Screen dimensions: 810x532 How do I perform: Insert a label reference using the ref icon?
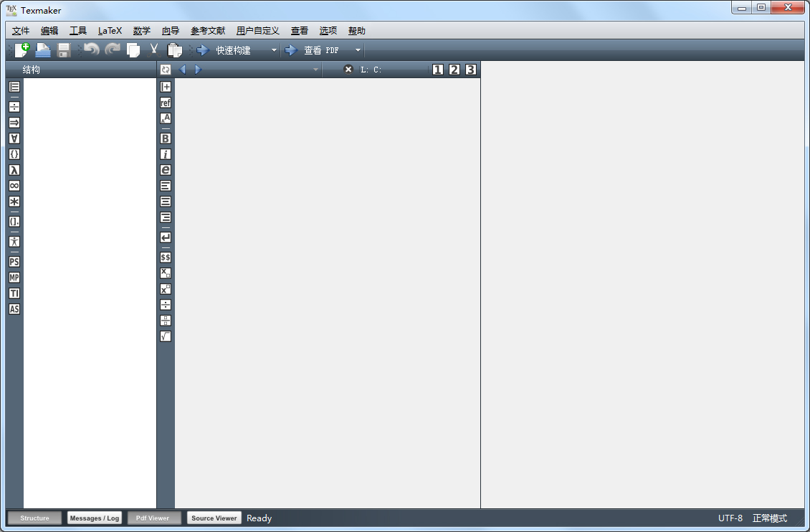point(165,103)
